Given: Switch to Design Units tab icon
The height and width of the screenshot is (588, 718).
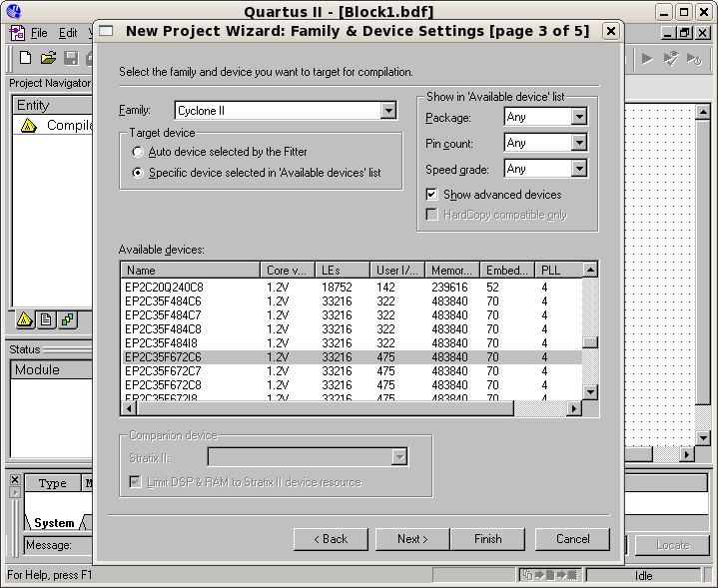Looking at the screenshot, I should coord(67,320).
